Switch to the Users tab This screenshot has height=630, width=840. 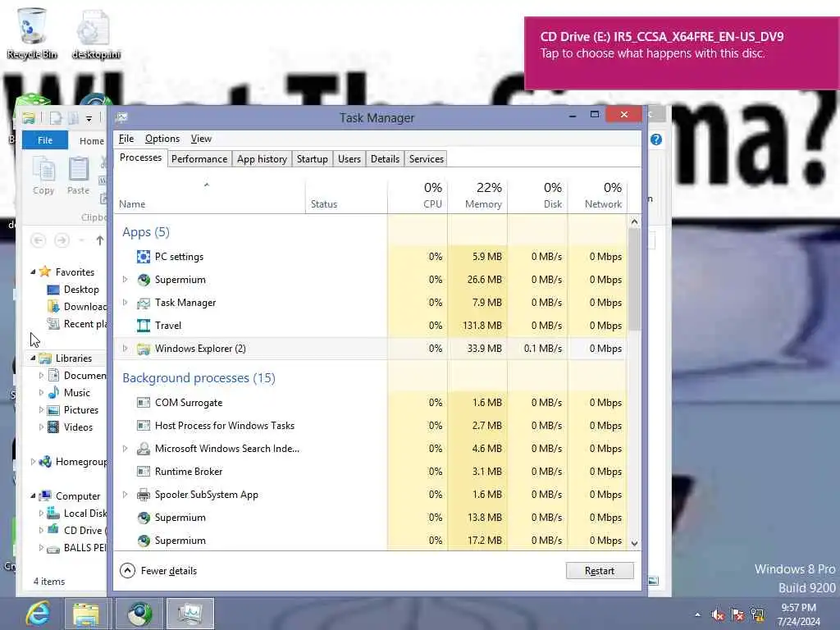click(349, 159)
